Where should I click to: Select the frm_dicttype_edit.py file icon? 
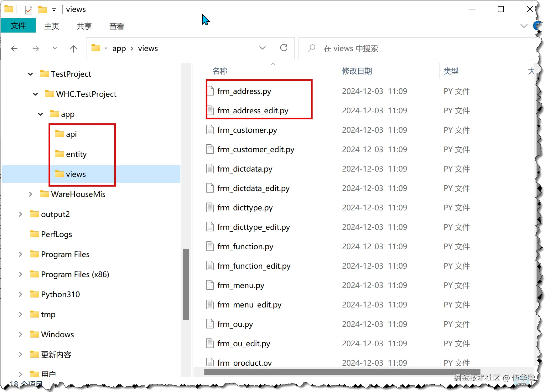[x=210, y=227]
